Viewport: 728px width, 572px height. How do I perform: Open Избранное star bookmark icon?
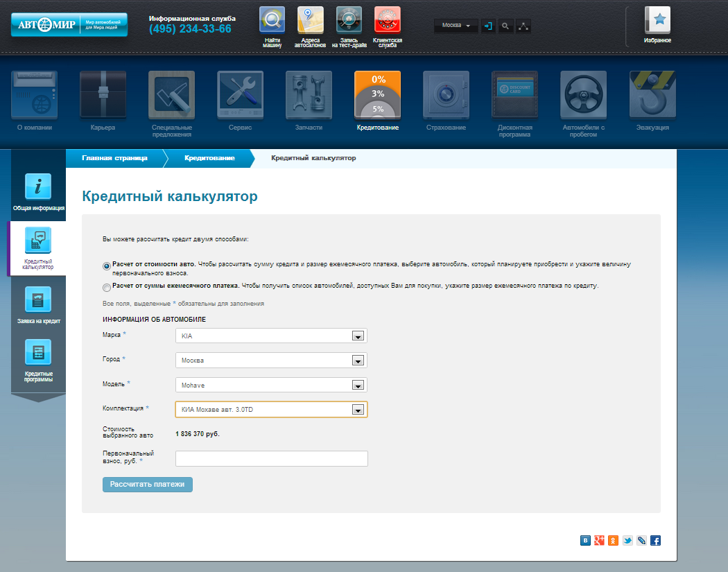point(657,20)
